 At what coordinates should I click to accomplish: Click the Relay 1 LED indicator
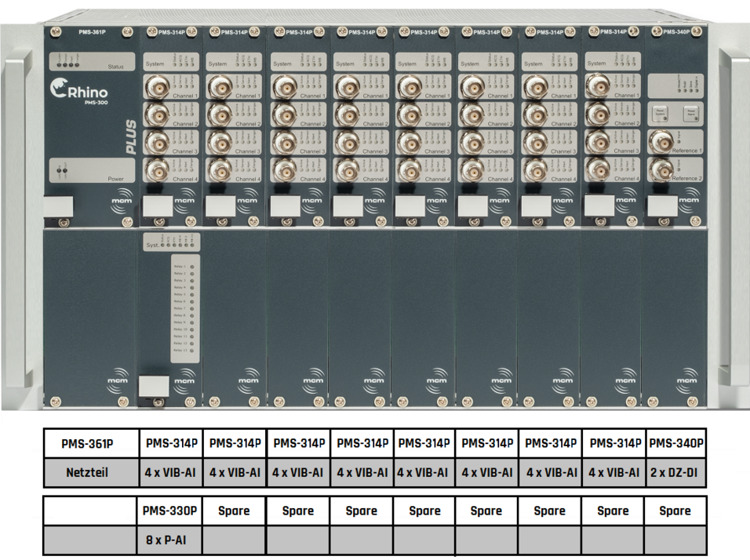click(192, 265)
